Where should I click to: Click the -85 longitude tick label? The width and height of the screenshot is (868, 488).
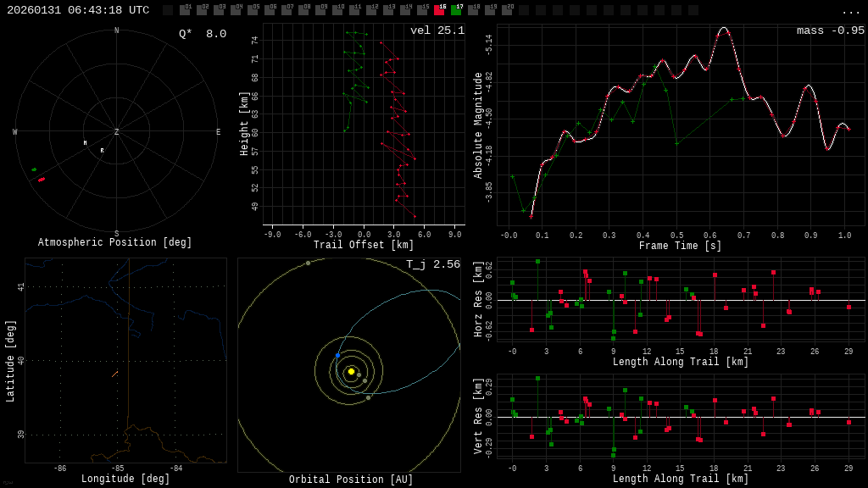click(x=119, y=468)
